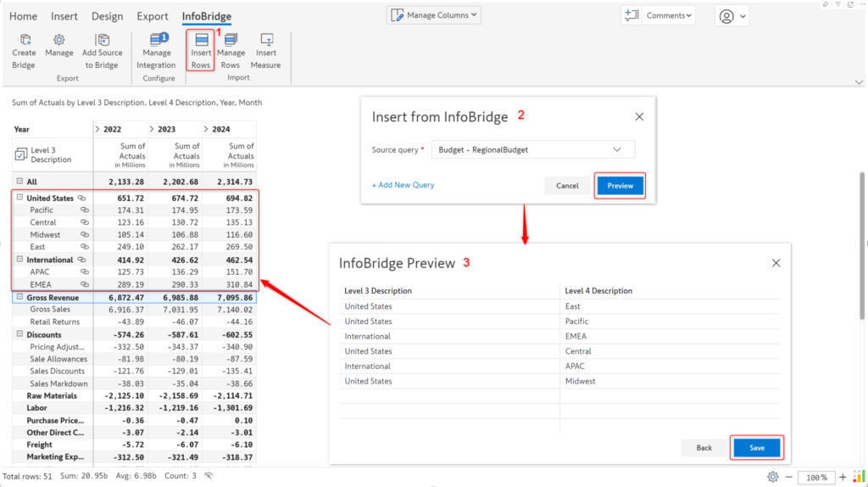Switch to the Export tab
This screenshot has height=487, width=868.
(x=153, y=17)
